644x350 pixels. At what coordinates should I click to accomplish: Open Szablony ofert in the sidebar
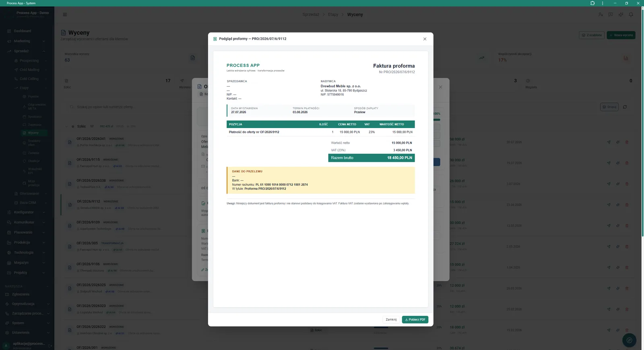click(x=34, y=143)
